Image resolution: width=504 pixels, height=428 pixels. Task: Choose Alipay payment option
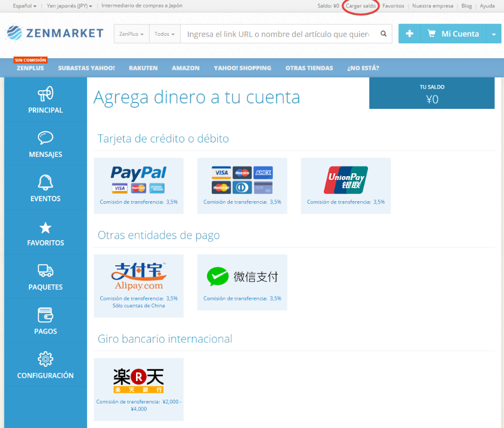click(x=139, y=286)
